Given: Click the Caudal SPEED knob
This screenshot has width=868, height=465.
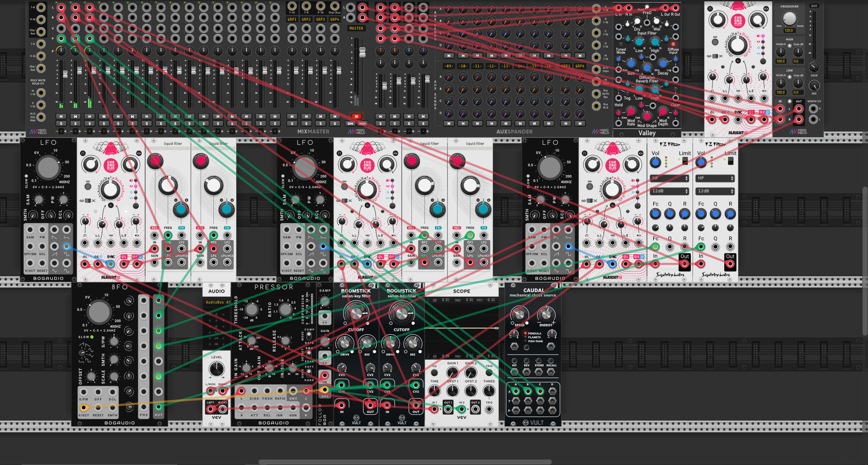Looking at the screenshot, I should point(519,314).
